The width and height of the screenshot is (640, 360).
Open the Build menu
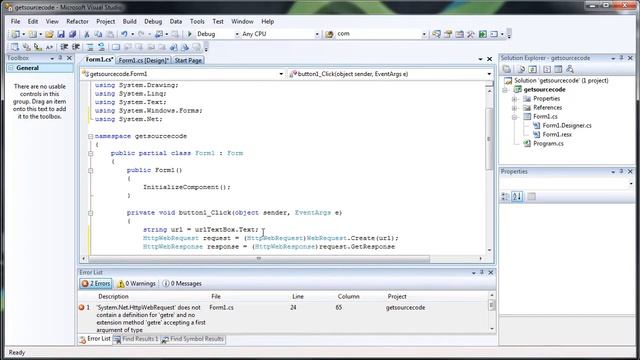pos(129,21)
